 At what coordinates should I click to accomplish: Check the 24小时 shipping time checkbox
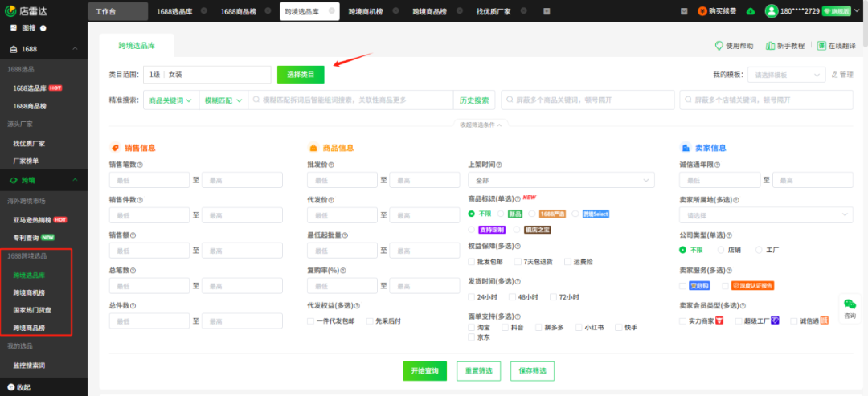[471, 297]
